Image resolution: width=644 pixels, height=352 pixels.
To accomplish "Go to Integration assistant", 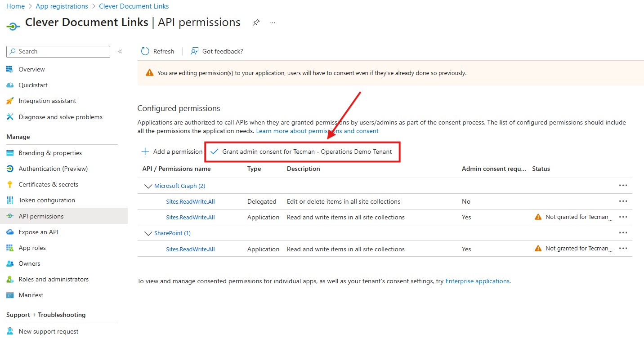I will coord(47,101).
